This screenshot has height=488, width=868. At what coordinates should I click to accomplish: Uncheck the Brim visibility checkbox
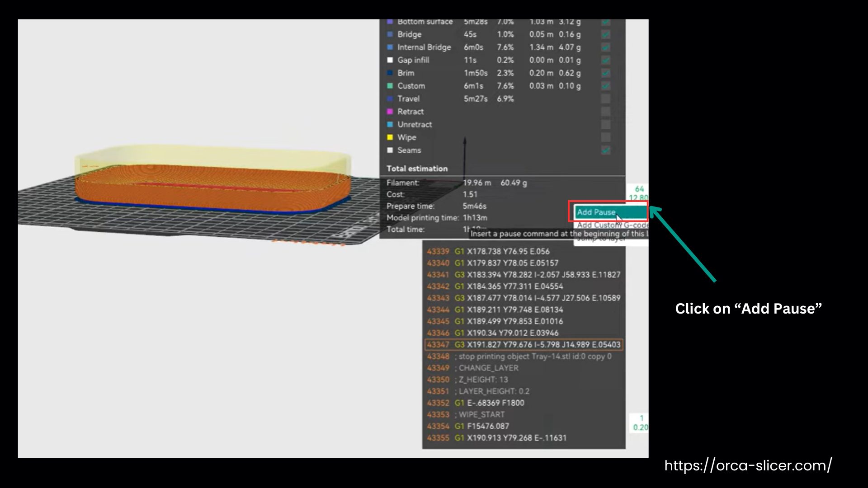pyautogui.click(x=606, y=73)
